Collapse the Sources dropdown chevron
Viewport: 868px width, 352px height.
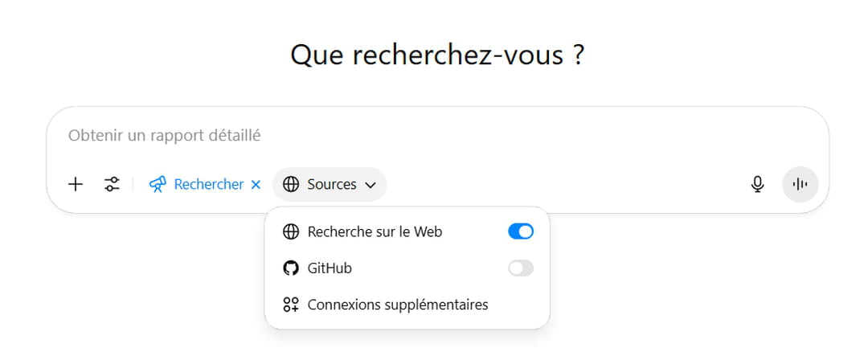371,185
